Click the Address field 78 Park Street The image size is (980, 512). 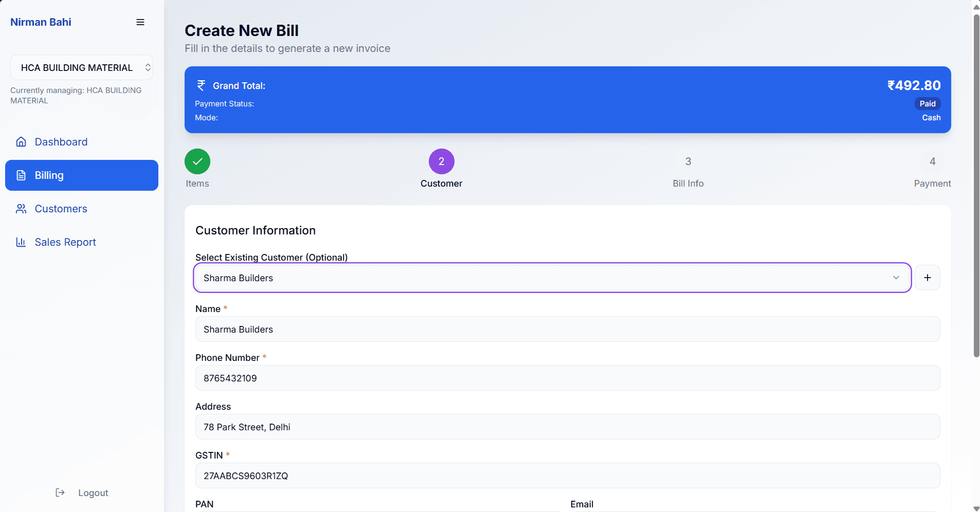(x=568, y=427)
